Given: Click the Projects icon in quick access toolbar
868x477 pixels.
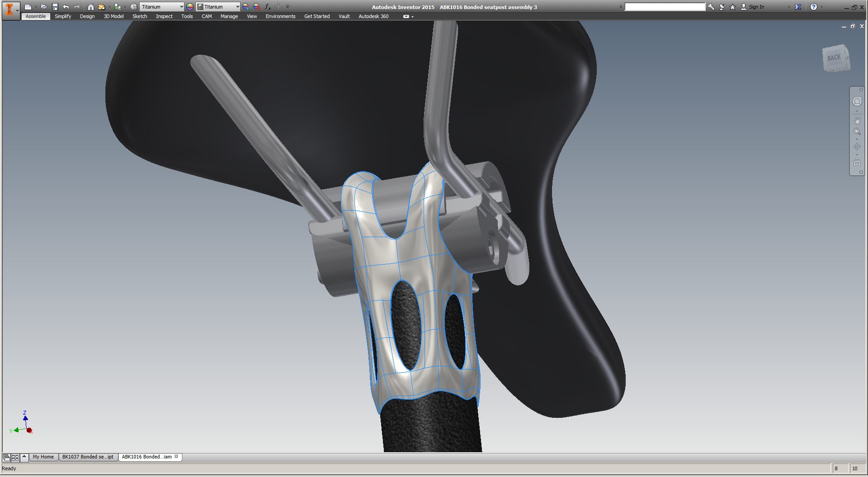Looking at the screenshot, I should point(102,7).
